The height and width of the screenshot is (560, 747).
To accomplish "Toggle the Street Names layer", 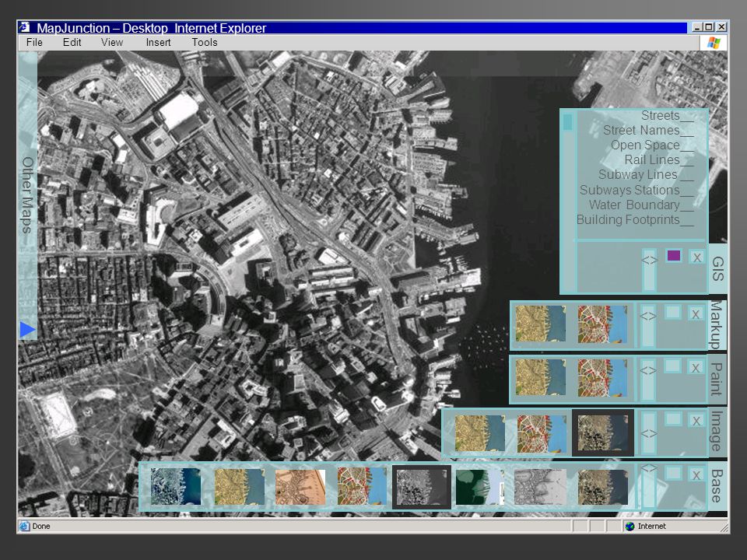I will [648, 131].
